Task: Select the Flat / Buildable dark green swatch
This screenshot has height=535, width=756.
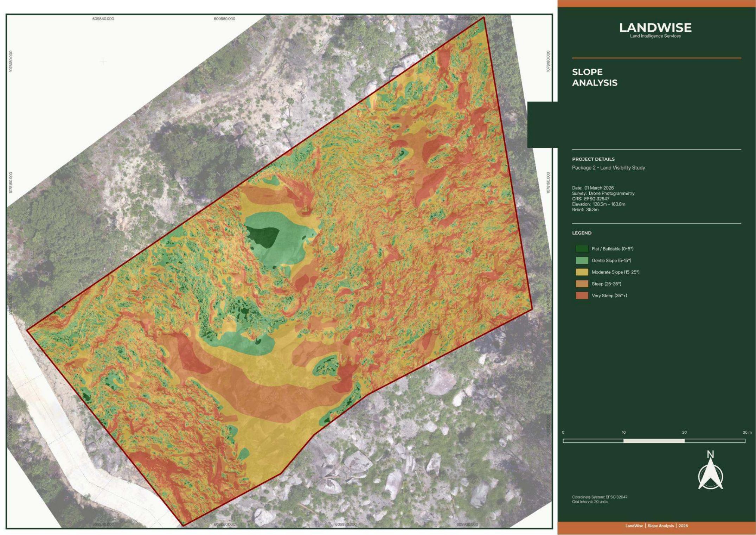Action: pos(582,249)
